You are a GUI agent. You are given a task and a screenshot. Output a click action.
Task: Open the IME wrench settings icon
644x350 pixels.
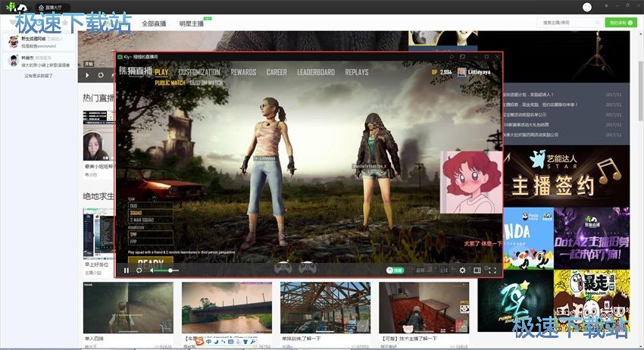[x=252, y=342]
